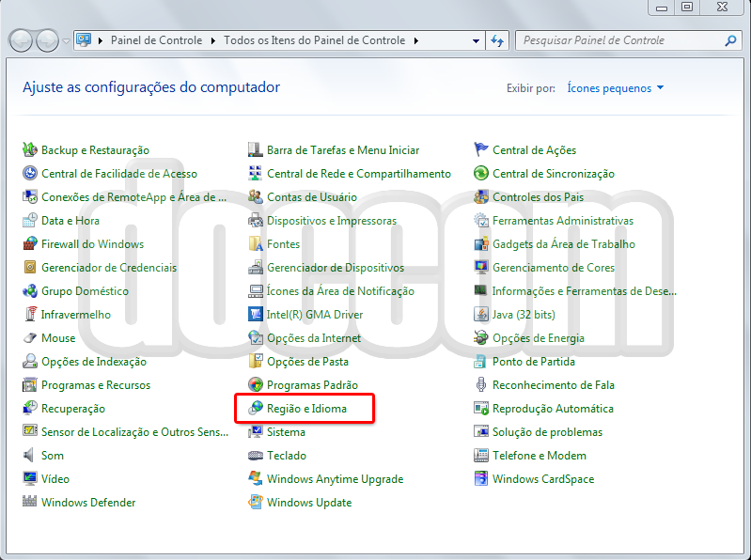The height and width of the screenshot is (560, 751).
Task: Click the Contas de Usuário icon
Action: [256, 196]
